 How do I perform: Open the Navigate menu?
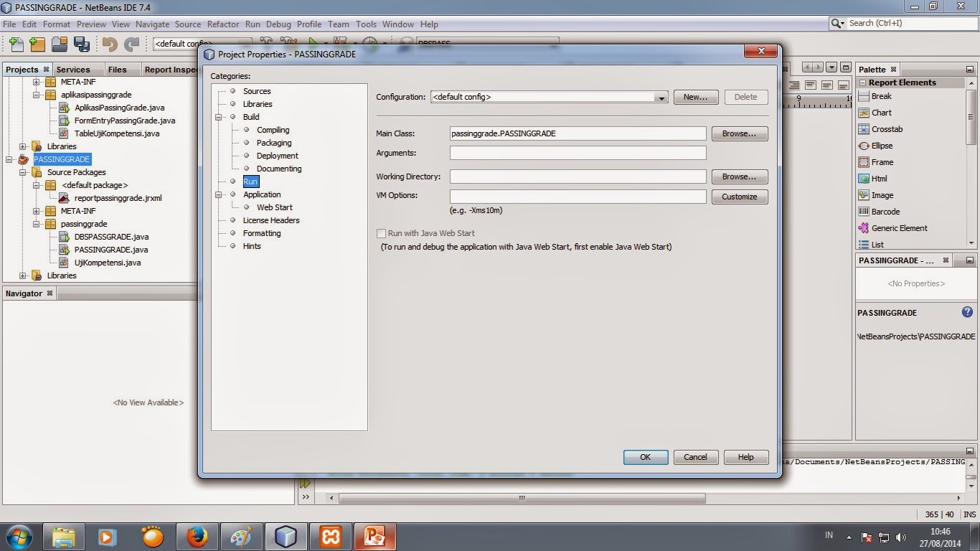point(152,24)
